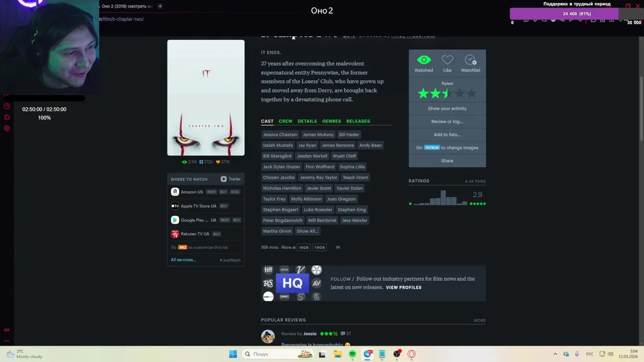Click the watched count eye stat
Viewport: 644px width, 362px height.
[189, 162]
